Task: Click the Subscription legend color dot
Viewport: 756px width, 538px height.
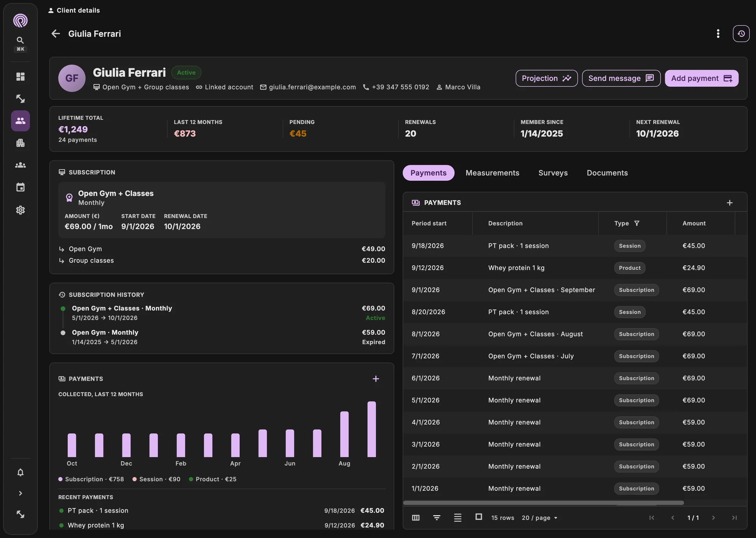Action: click(60, 479)
